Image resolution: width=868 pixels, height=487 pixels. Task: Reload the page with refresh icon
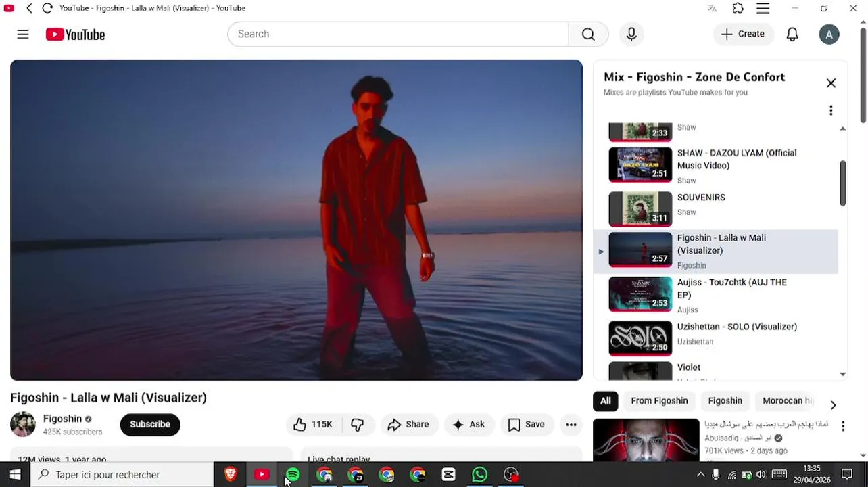(47, 8)
